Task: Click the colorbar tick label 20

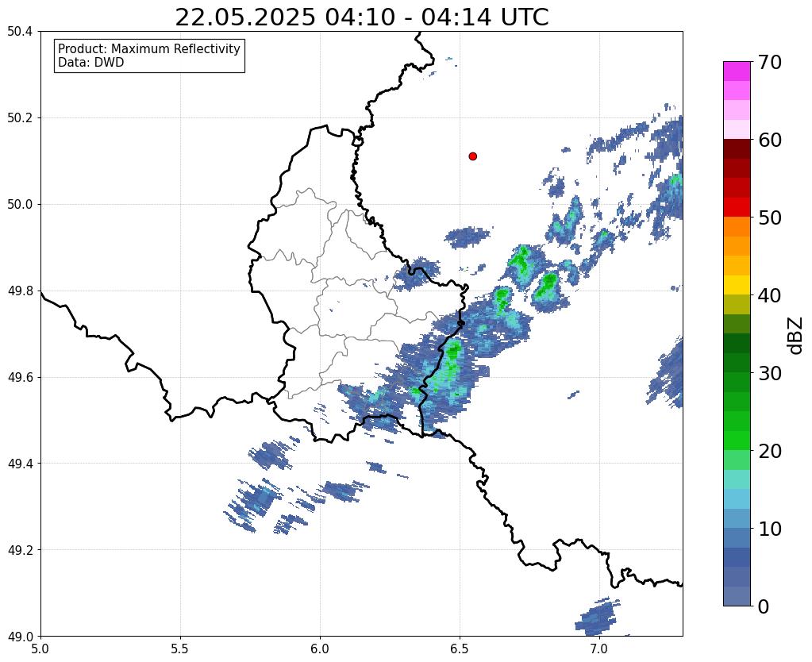Action: pyautogui.click(x=770, y=451)
